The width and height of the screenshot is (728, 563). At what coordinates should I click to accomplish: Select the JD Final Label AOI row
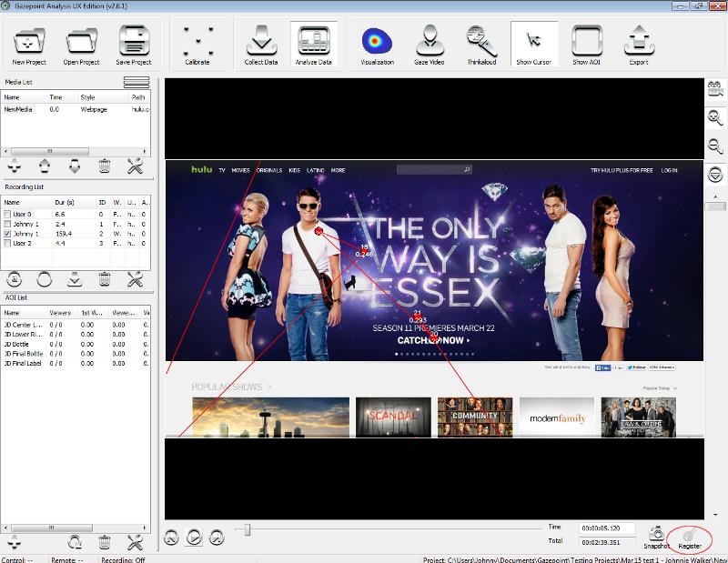coord(76,364)
